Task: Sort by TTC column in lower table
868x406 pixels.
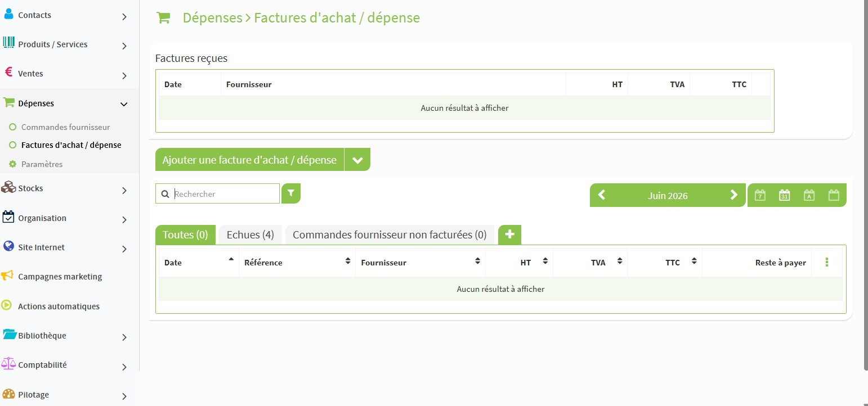Action: tap(665, 263)
